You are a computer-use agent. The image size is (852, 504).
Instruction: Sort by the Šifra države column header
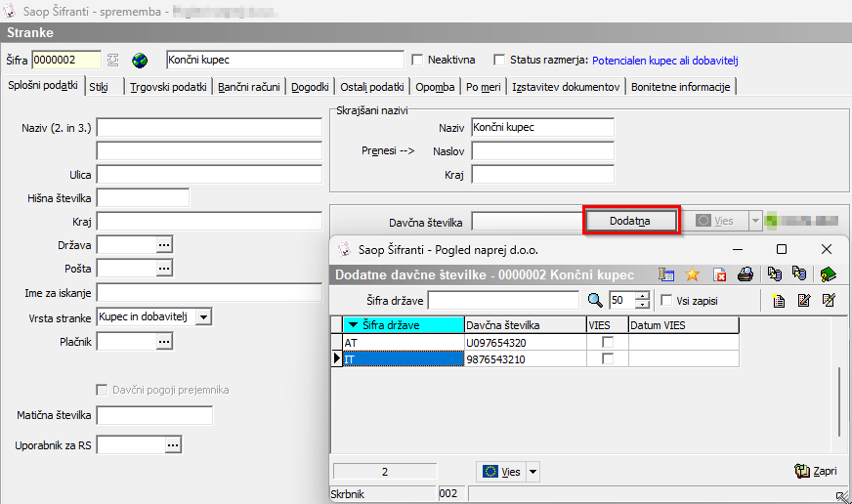pos(404,325)
